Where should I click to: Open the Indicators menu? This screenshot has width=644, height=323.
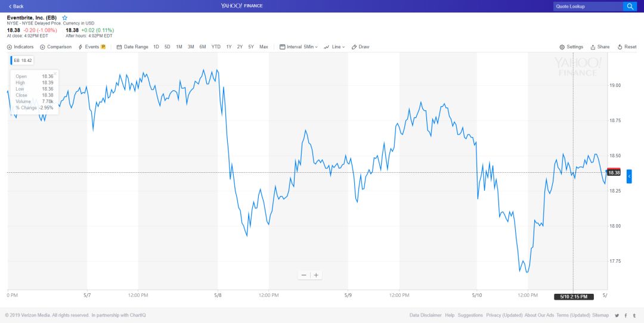[x=20, y=46]
